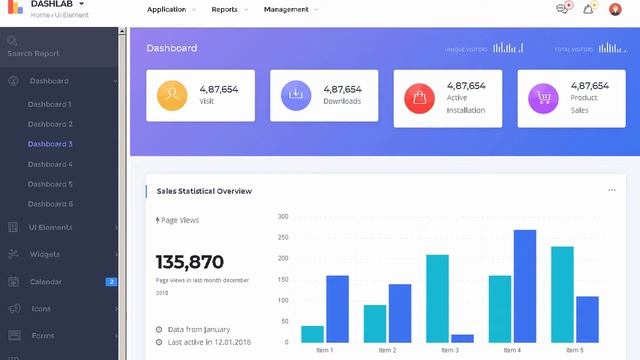Select Dashboard 4 in sidebar
This screenshot has height=360, width=640.
coord(50,164)
